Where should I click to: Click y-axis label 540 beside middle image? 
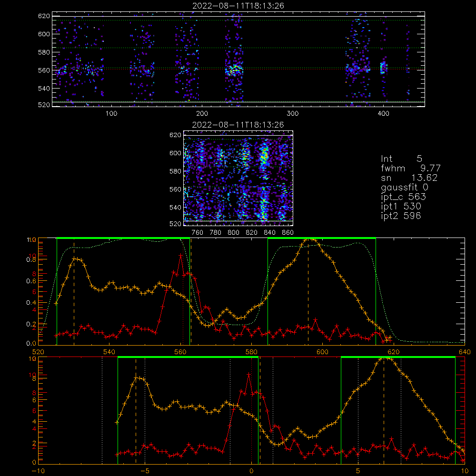pyautogui.click(x=175, y=208)
